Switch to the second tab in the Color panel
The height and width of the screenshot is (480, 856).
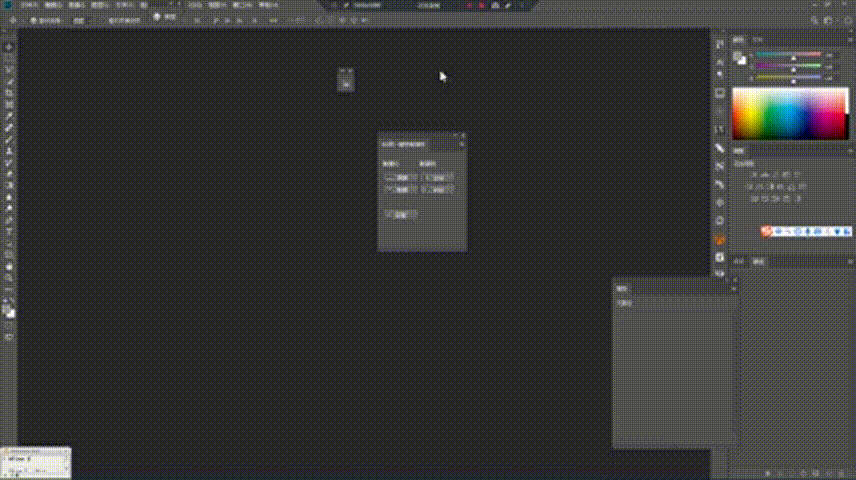pos(757,40)
